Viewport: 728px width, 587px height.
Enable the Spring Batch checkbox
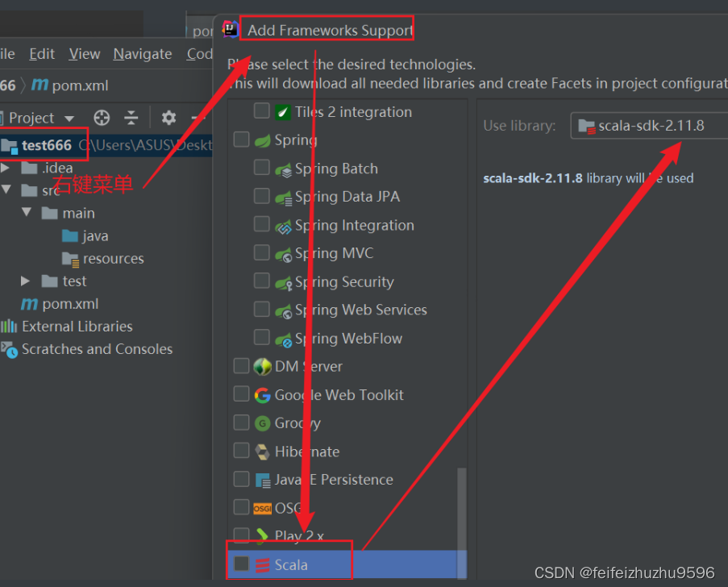tap(262, 168)
